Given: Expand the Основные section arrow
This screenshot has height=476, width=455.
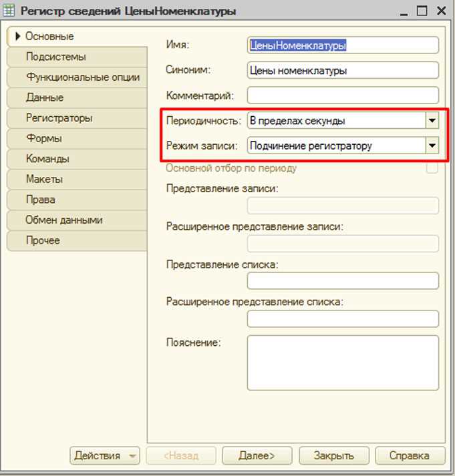Looking at the screenshot, I should pos(17,36).
